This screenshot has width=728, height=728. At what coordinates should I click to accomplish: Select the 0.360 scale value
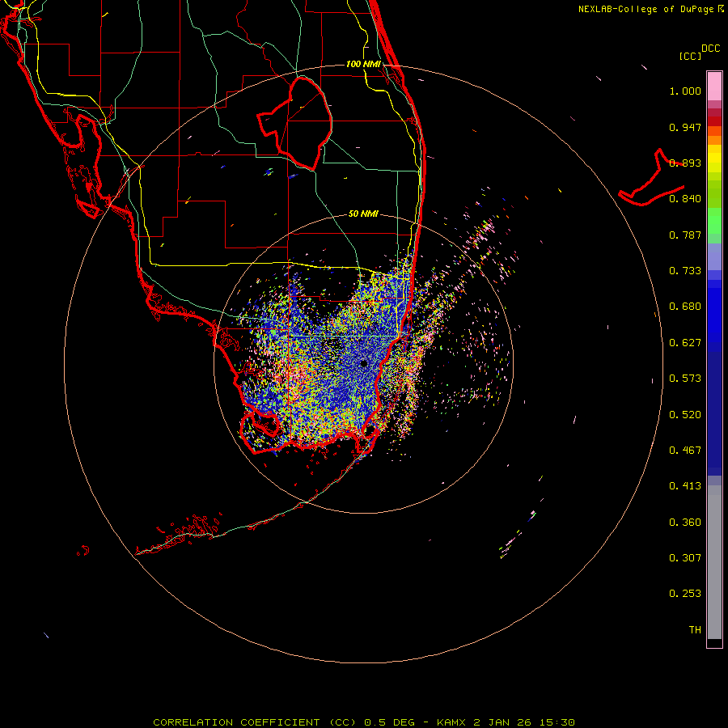[x=685, y=523]
